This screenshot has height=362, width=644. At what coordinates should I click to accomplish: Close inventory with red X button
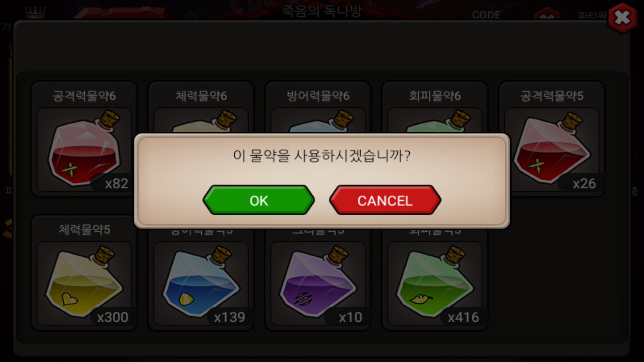[x=622, y=18]
